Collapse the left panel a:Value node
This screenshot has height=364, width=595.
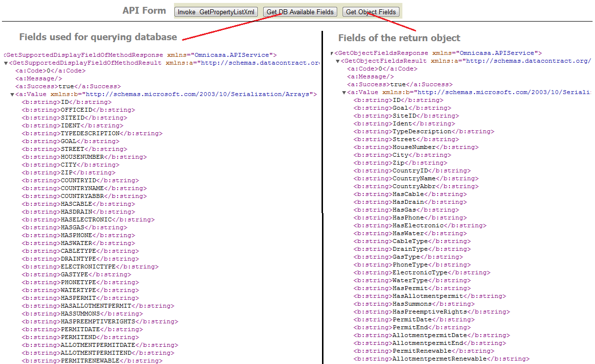12,95
